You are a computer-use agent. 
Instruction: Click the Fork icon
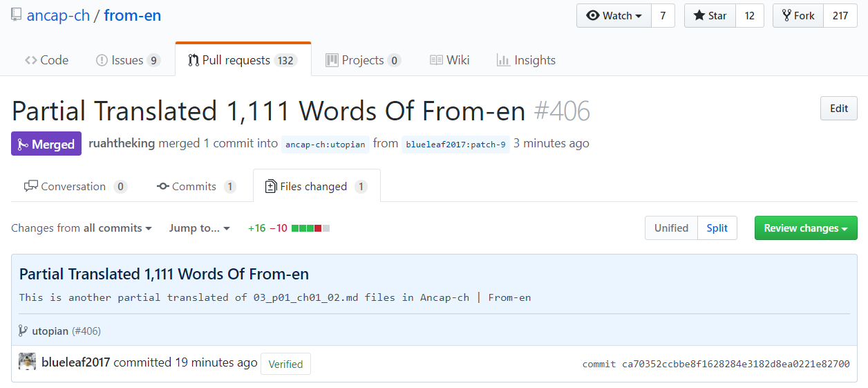786,16
